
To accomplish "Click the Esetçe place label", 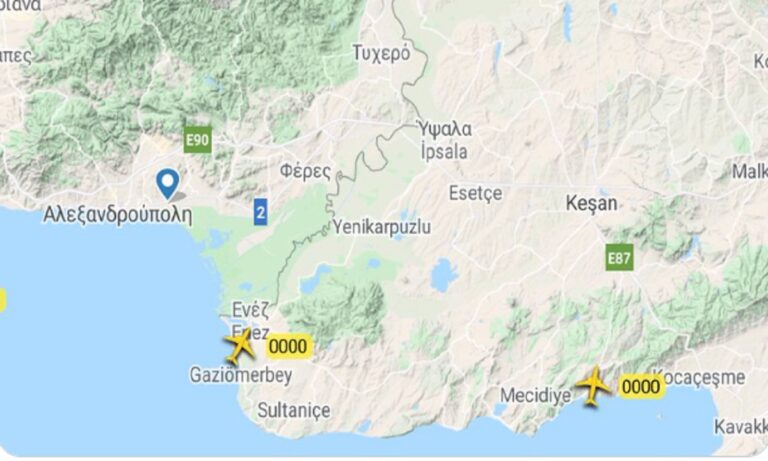I will (476, 193).
